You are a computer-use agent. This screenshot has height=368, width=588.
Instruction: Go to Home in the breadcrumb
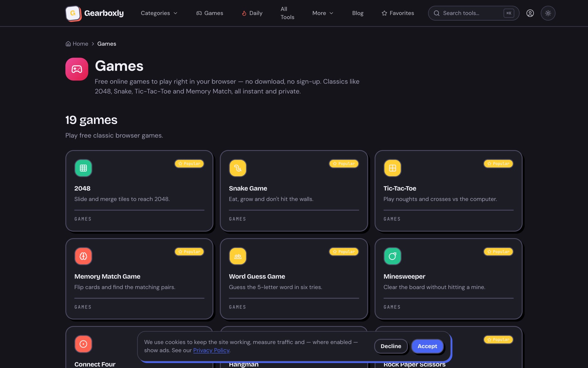coord(80,44)
